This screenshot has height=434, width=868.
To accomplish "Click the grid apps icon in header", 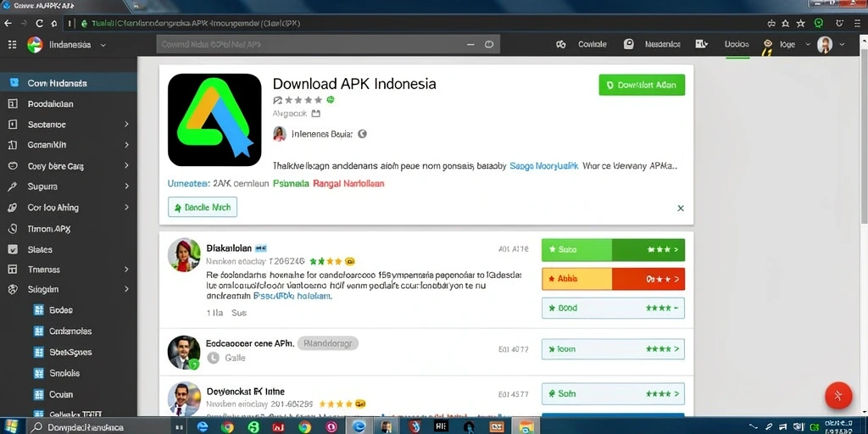I will (12, 45).
